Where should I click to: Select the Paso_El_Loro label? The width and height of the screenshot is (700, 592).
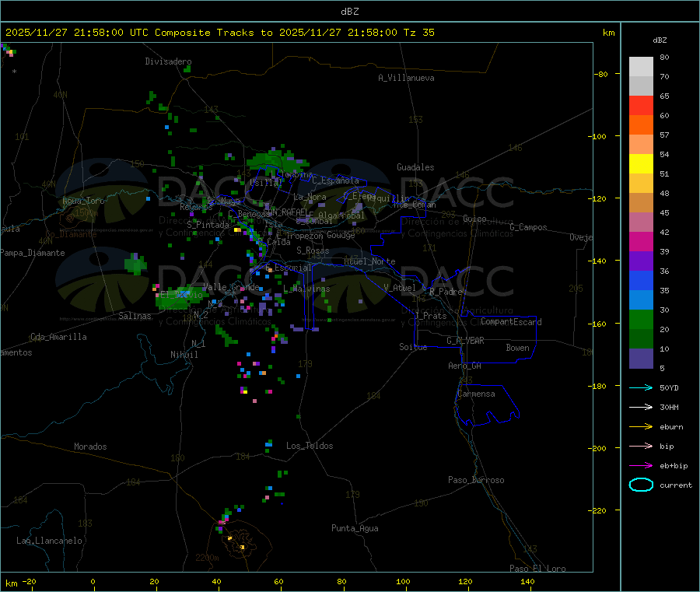pyautogui.click(x=537, y=569)
